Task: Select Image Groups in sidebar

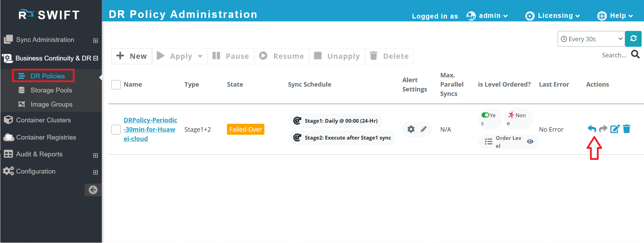Action: (51, 104)
